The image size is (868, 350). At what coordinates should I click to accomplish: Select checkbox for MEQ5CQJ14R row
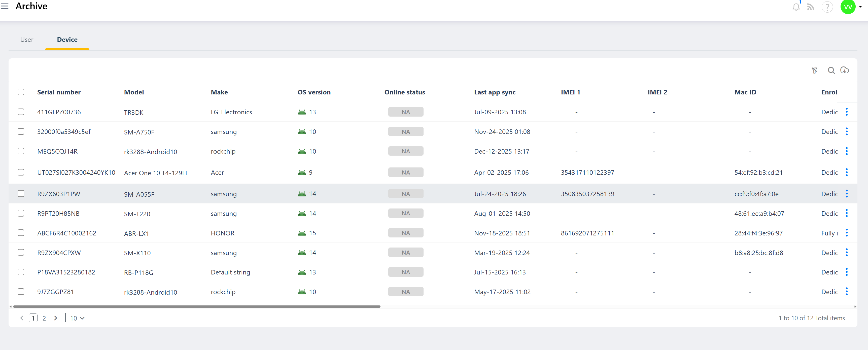point(21,151)
